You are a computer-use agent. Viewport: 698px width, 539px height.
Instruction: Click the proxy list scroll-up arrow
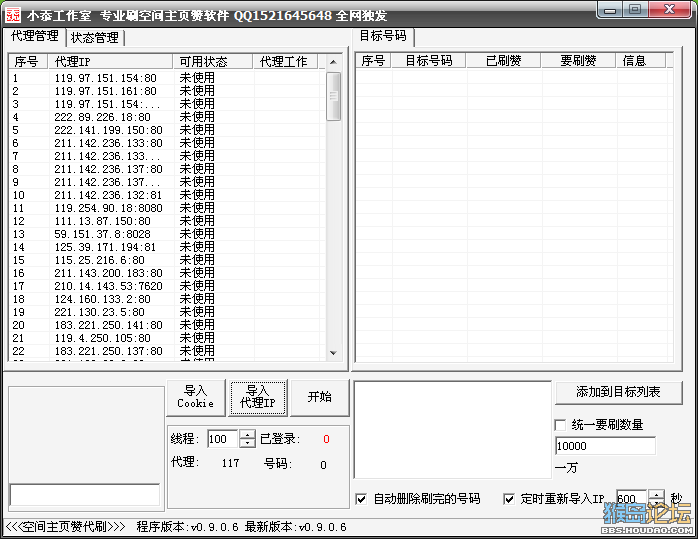333,62
